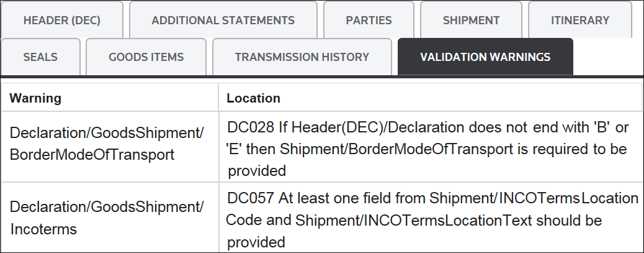Switch to the Additional Statements tab
This screenshot has height=253, width=644.
223,20
